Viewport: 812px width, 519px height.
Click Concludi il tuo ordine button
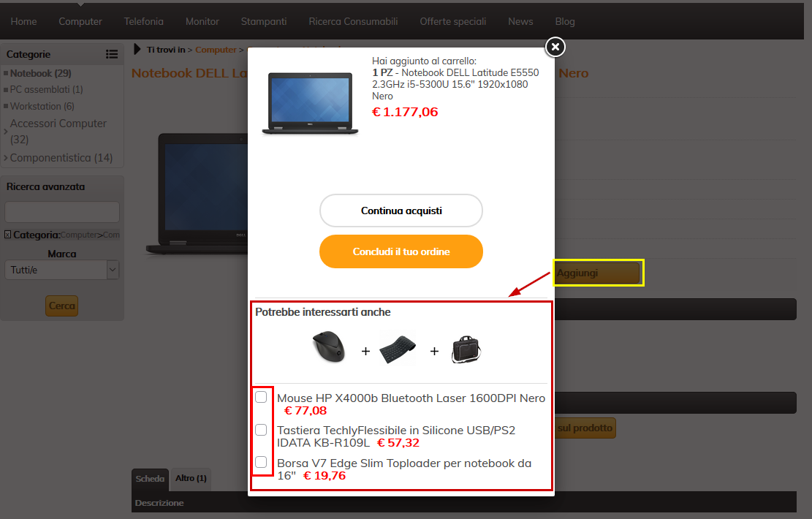tap(401, 251)
